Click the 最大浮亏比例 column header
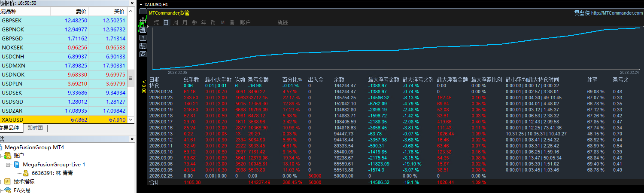The height and width of the screenshot is (193, 644). click(x=418, y=80)
